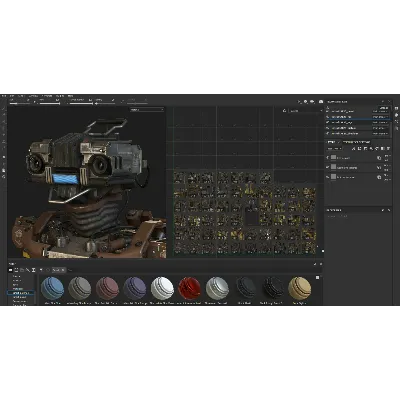Select the highlighted category in the Shelf list
Screen dimensions: 400x400
click(x=20, y=293)
